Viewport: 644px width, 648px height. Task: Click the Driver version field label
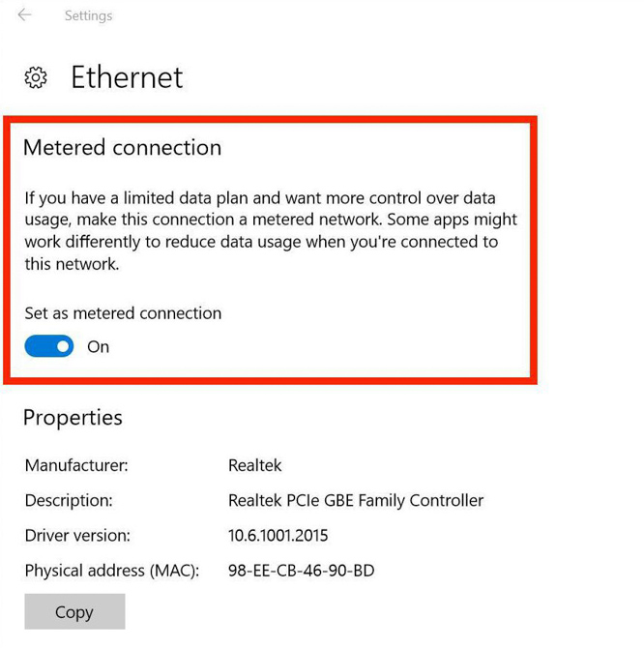pyautogui.click(x=77, y=535)
